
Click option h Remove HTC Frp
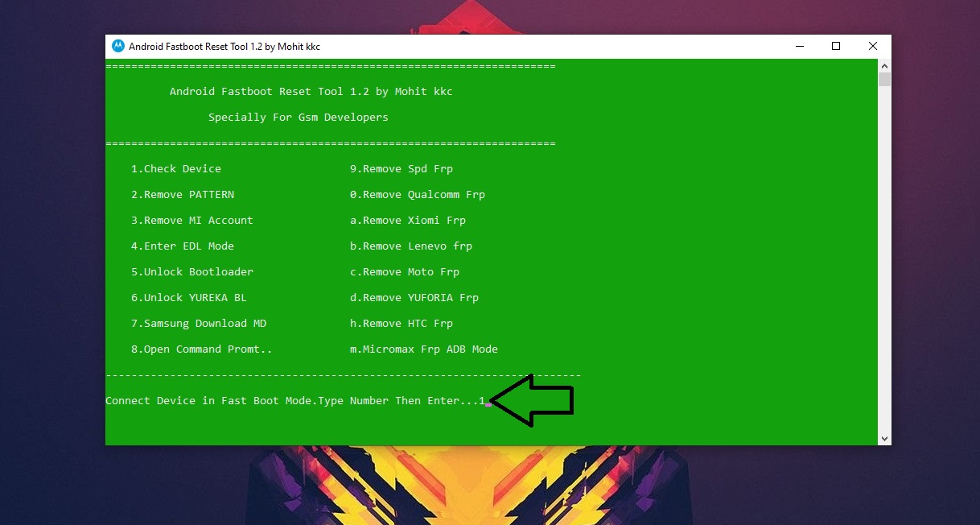[401, 323]
